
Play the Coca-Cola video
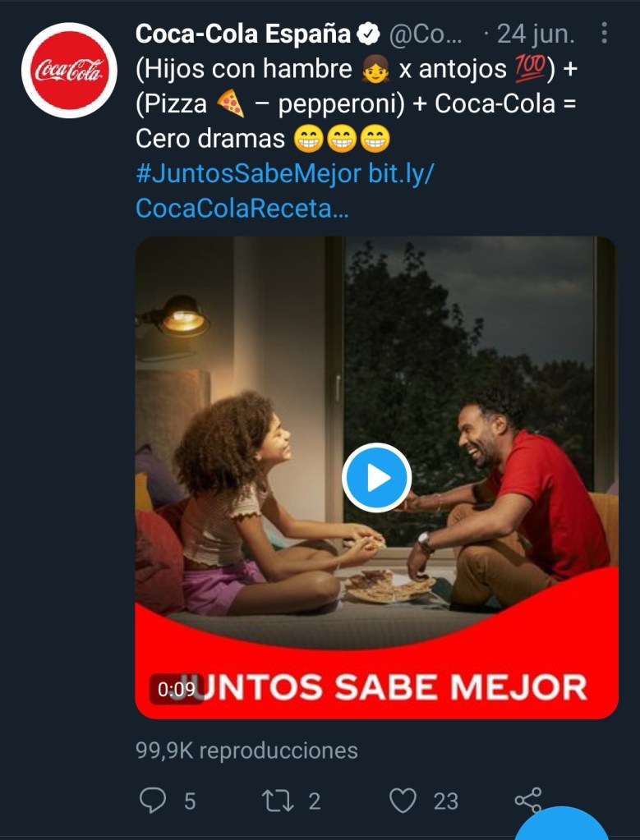[x=377, y=477]
